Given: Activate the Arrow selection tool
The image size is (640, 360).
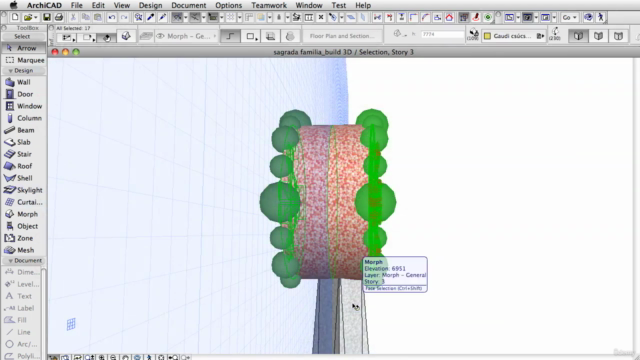Looking at the screenshot, I should tap(24, 48).
